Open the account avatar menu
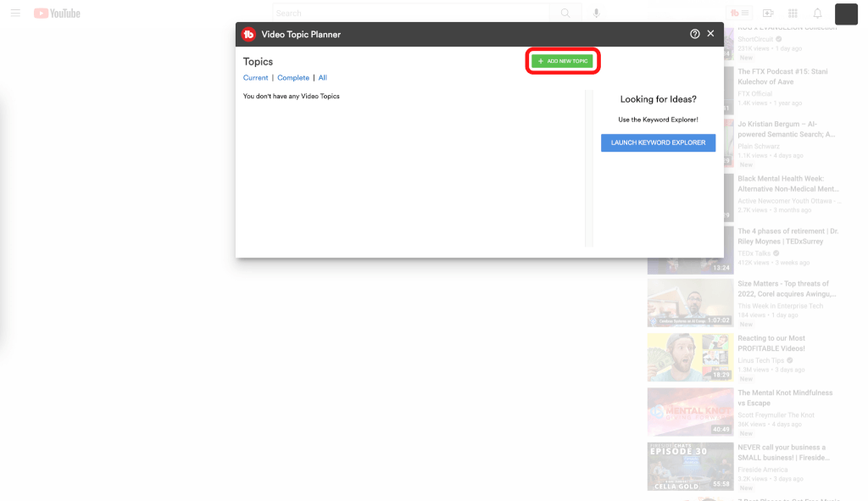This screenshot has width=868, height=501. click(x=846, y=14)
